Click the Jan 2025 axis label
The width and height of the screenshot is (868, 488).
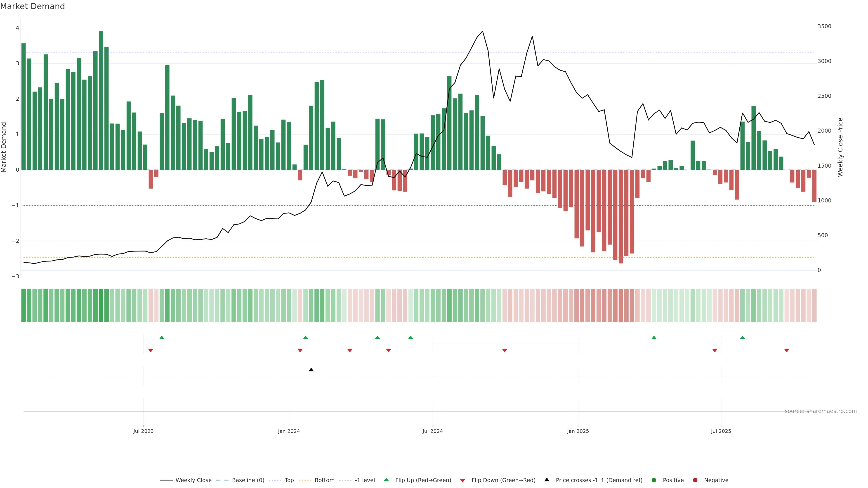pos(578,431)
